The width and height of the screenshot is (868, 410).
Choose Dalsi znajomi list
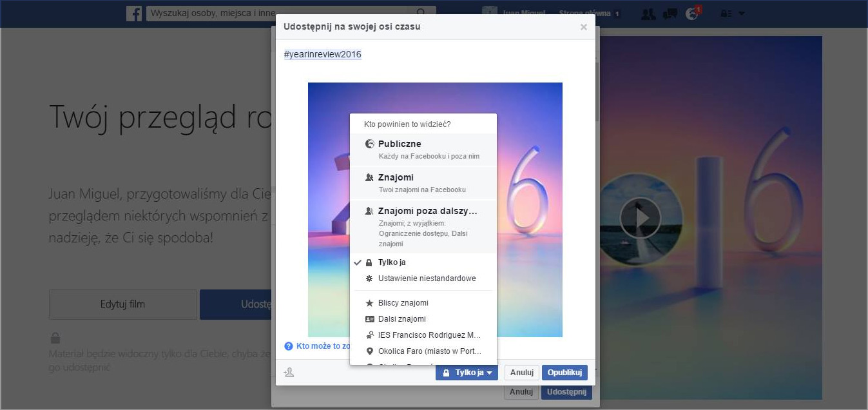(x=423, y=319)
